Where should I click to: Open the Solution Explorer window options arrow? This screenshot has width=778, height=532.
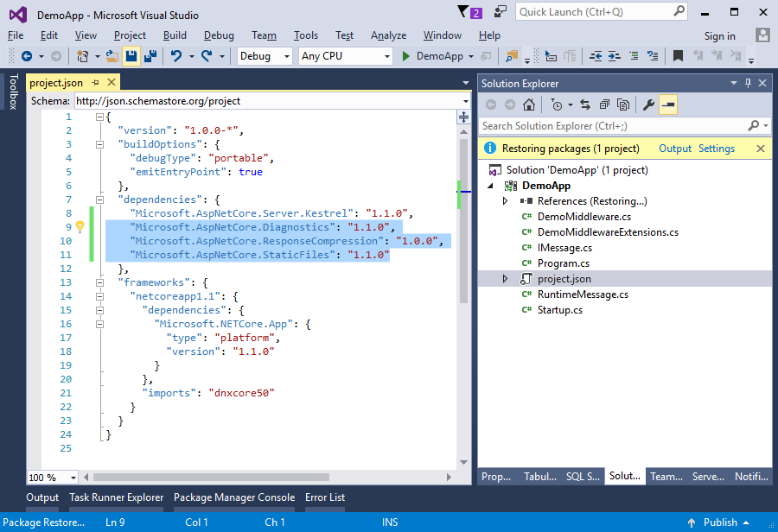733,83
